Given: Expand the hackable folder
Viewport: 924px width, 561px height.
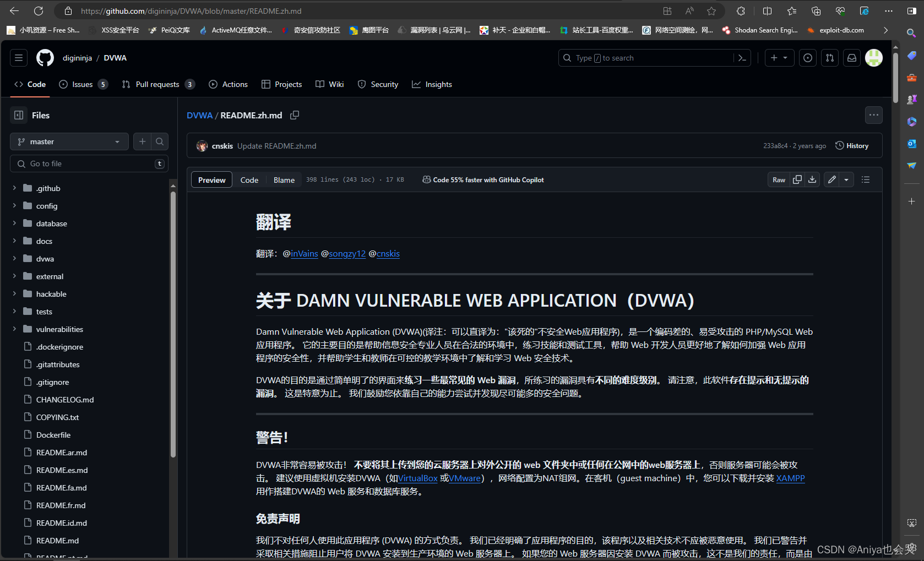Looking at the screenshot, I should point(14,294).
